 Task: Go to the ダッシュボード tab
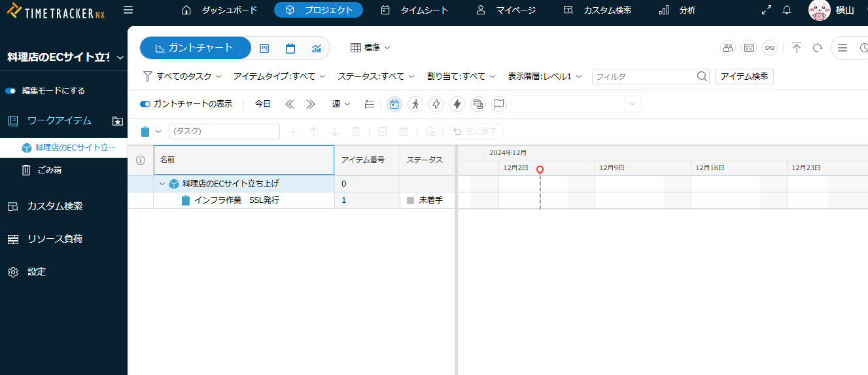(219, 10)
